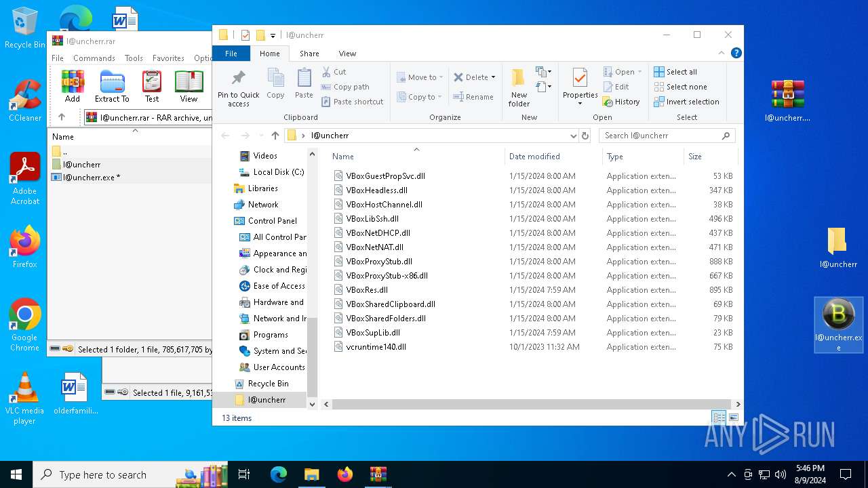Open the Copy to dropdown
The width and height of the screenshot is (868, 488).
[x=420, y=97]
